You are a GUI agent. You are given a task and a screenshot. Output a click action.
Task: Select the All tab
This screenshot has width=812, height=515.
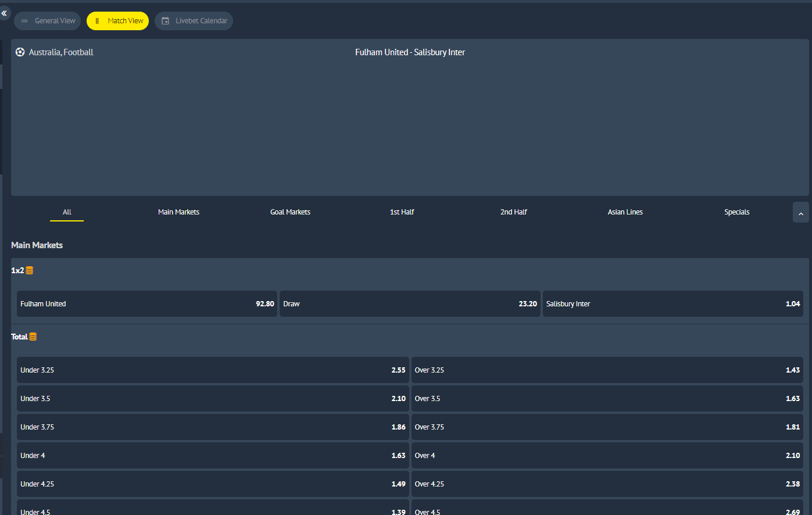(x=67, y=212)
